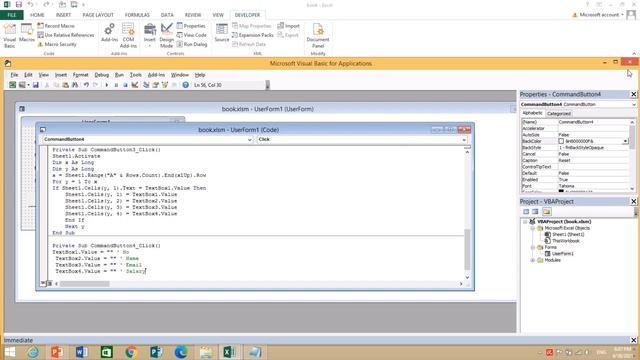Click View Microsoft Excel toolbar icon
640x360 pixels.
[x=13, y=85]
